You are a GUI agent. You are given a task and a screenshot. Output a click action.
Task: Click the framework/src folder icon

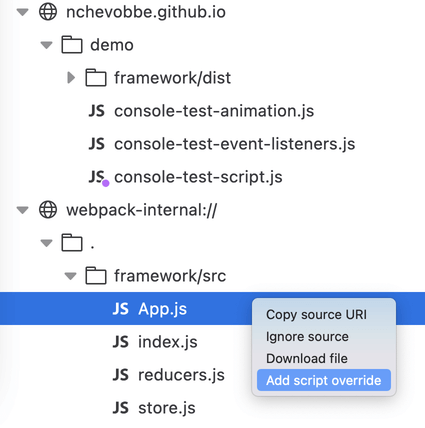coord(96,276)
